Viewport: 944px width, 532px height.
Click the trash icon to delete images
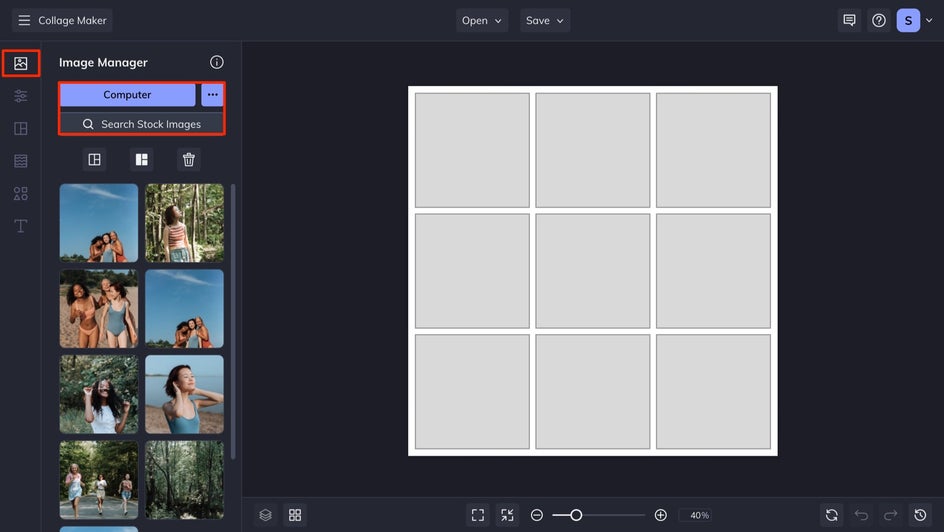point(189,159)
